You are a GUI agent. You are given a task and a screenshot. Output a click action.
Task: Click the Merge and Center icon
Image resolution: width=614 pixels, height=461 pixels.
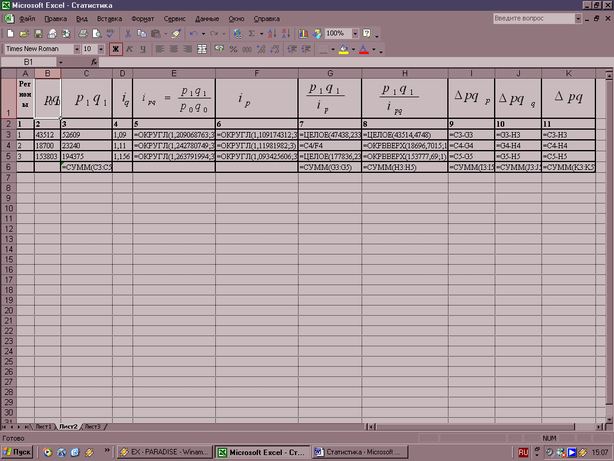(204, 48)
